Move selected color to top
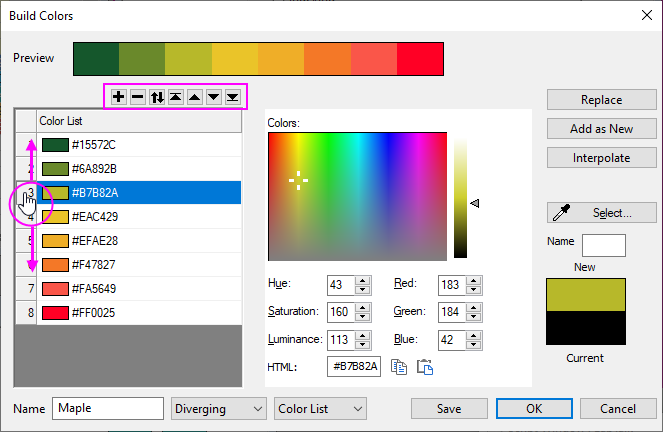The image size is (663, 432). (x=175, y=97)
